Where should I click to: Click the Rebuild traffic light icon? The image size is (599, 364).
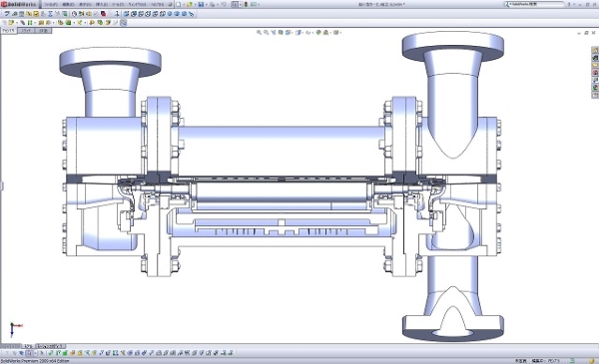click(246, 5)
